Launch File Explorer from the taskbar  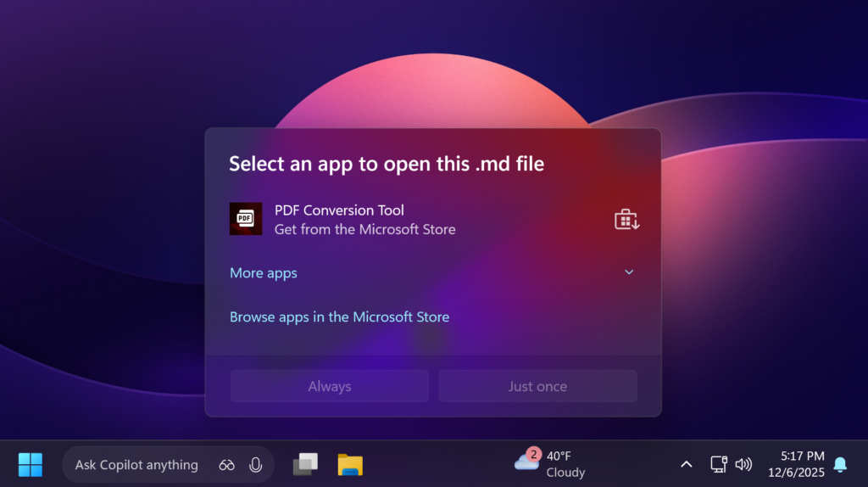(350, 464)
